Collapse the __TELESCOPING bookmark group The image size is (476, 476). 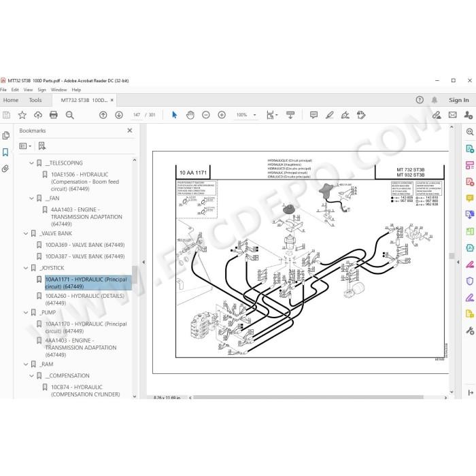pos(31,163)
